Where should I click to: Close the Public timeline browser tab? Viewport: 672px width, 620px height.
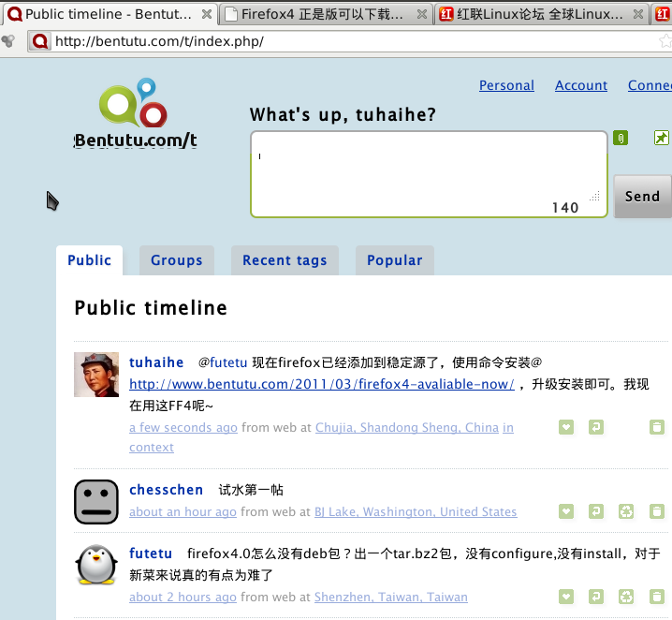tap(207, 14)
